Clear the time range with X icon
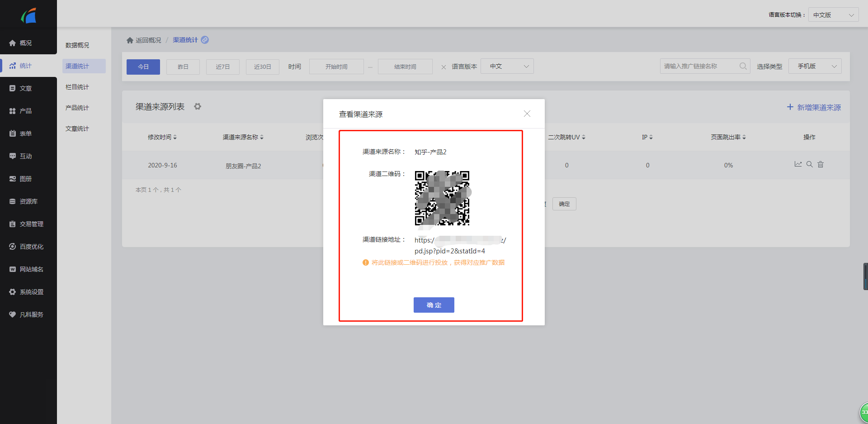Viewport: 868px width, 424px height. tap(443, 67)
